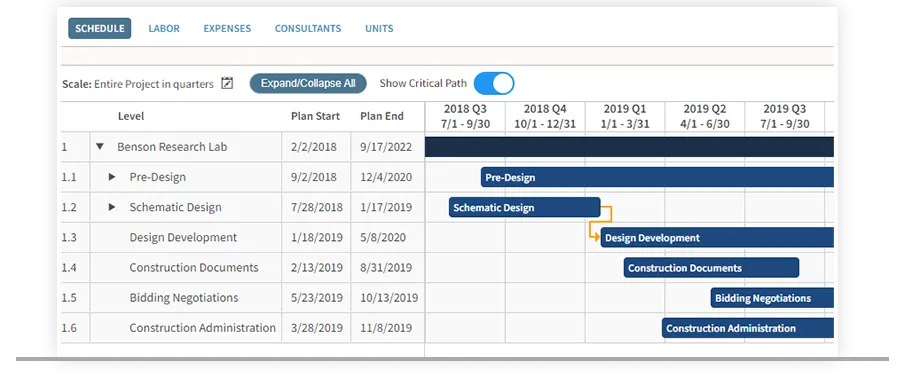The image size is (911, 385).
Task: Click the Schematic Design row name
Action: pos(175,207)
